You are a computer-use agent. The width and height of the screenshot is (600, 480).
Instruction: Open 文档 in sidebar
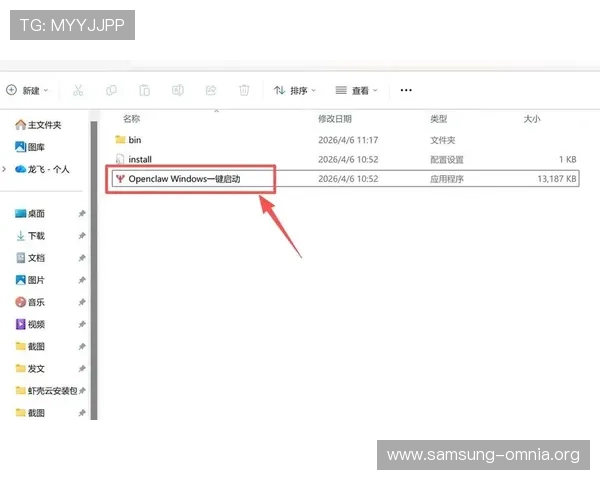(x=30, y=258)
